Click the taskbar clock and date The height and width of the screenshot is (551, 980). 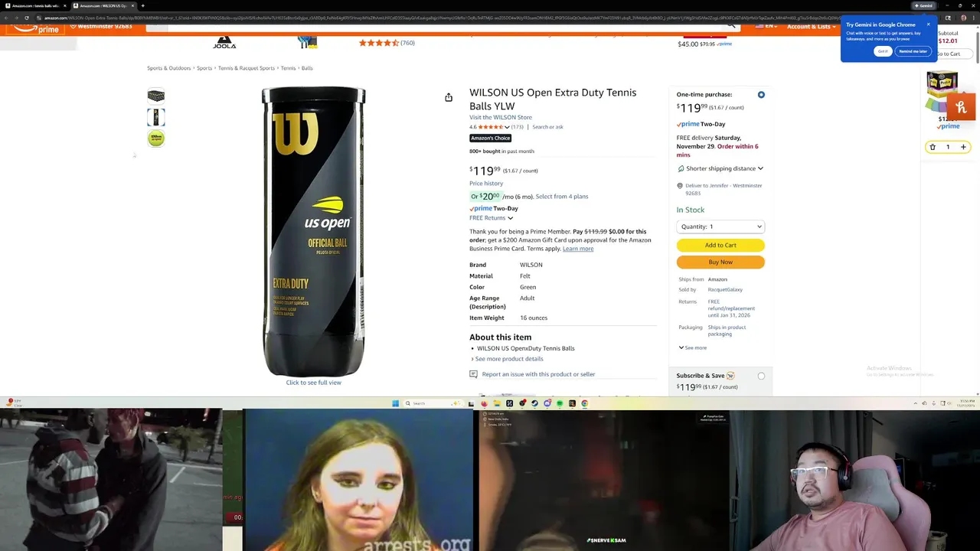(967, 403)
